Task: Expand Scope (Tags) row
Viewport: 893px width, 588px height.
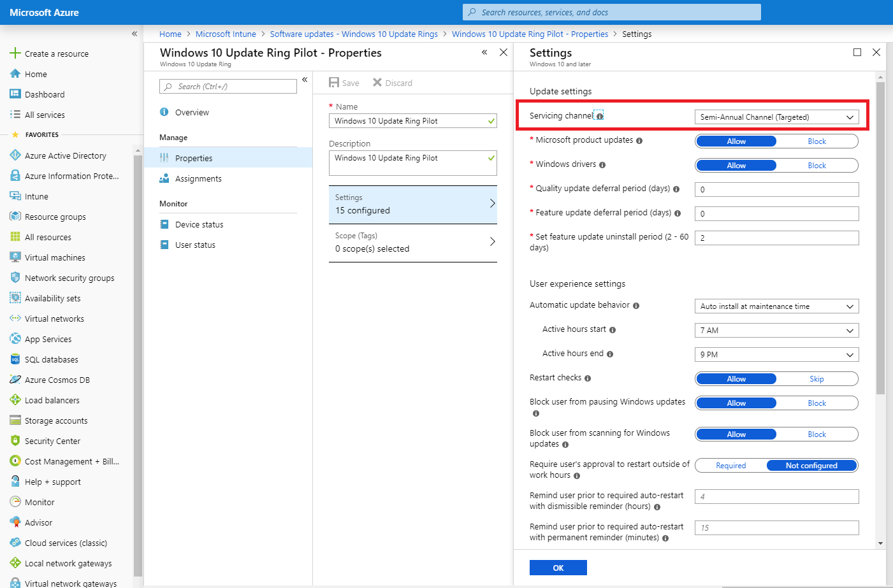Action: (x=412, y=243)
